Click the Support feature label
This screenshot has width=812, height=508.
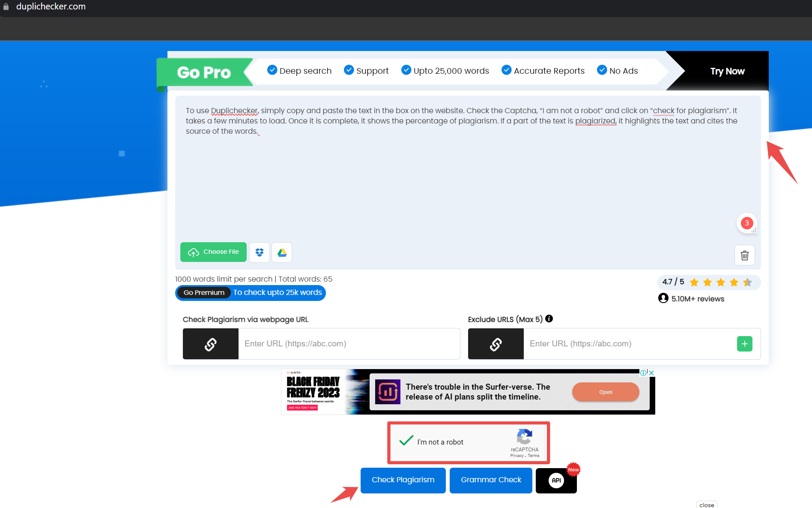[373, 71]
